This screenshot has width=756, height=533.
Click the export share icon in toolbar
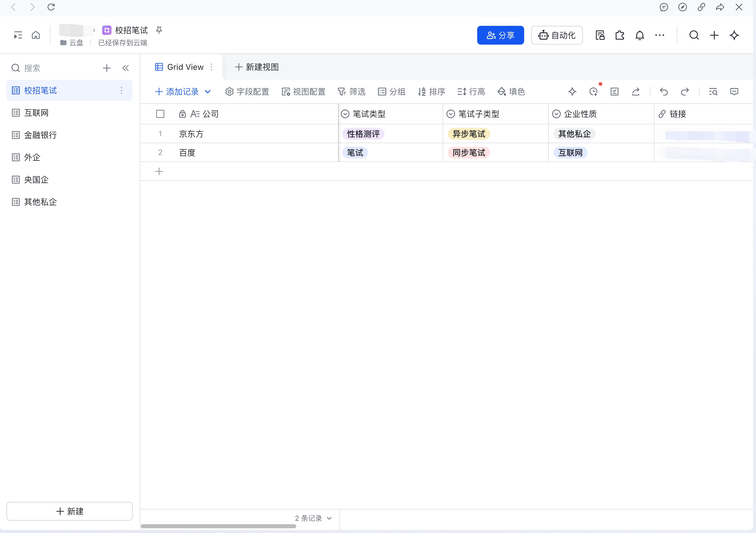coord(636,92)
